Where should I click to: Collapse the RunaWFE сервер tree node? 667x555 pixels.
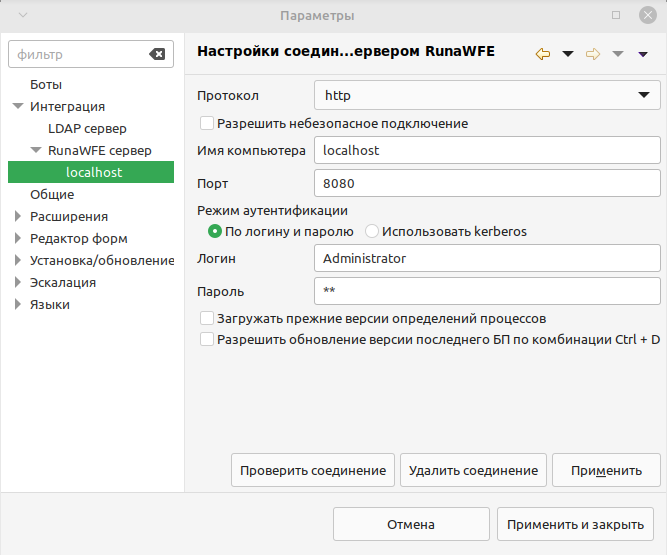tap(36, 150)
